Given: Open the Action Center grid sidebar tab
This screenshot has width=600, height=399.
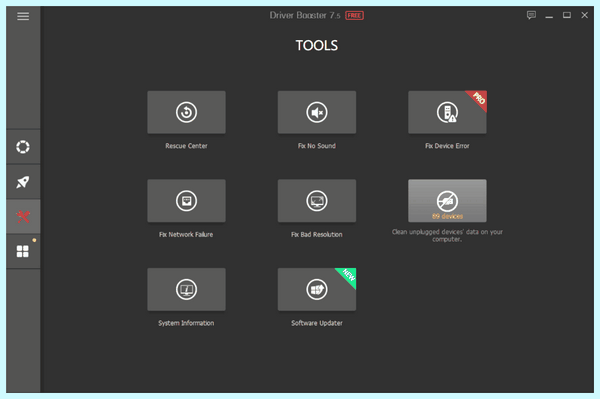Looking at the screenshot, I should pos(23,251).
